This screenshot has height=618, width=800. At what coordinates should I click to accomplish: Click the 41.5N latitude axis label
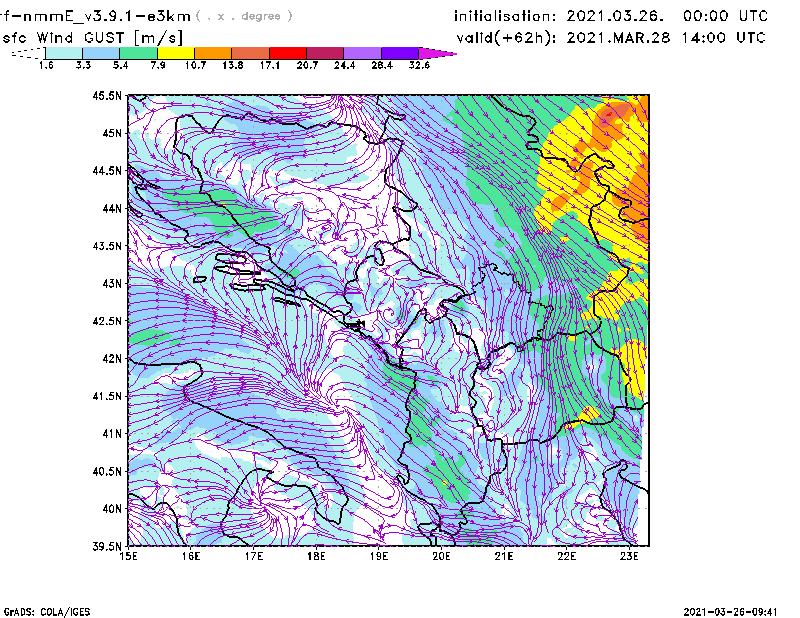(107, 396)
